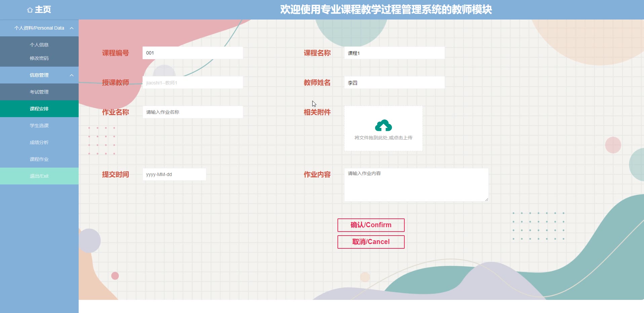Click the 作业内容 label

pos(317,174)
